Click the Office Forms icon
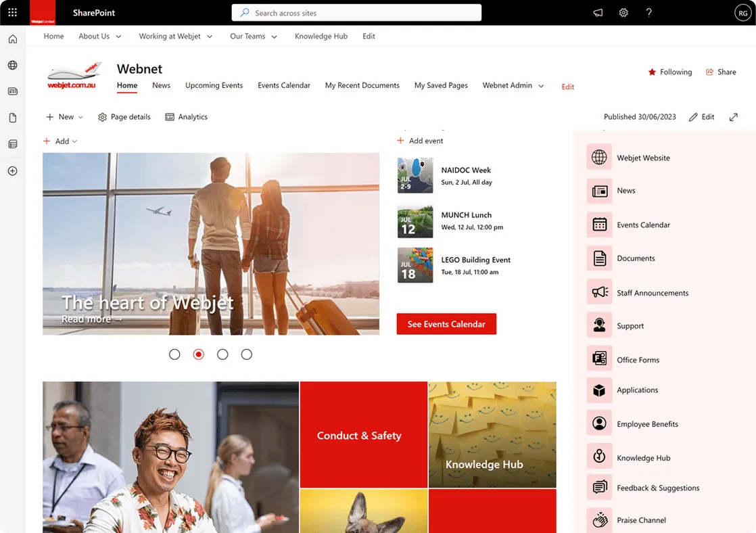This screenshot has height=533, width=756. [x=599, y=358]
